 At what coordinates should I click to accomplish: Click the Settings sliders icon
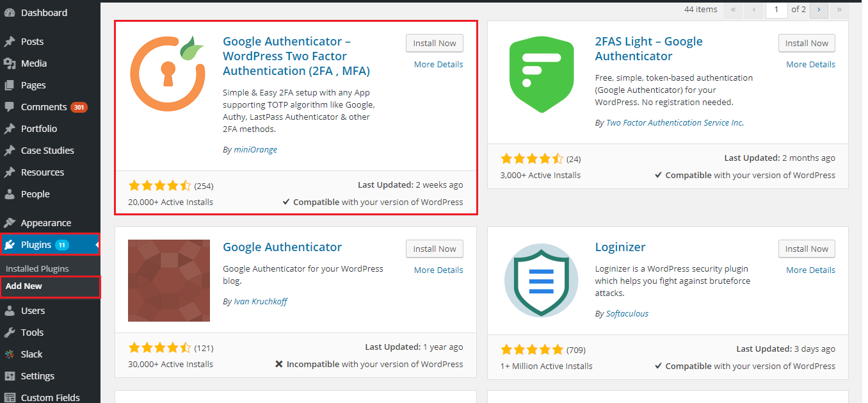coord(10,376)
